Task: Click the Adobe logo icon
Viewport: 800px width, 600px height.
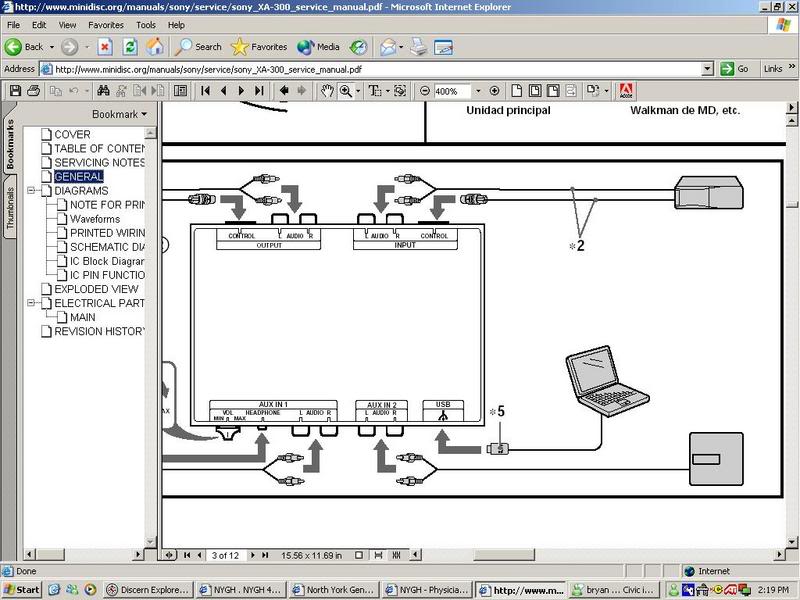Action: 626,91
